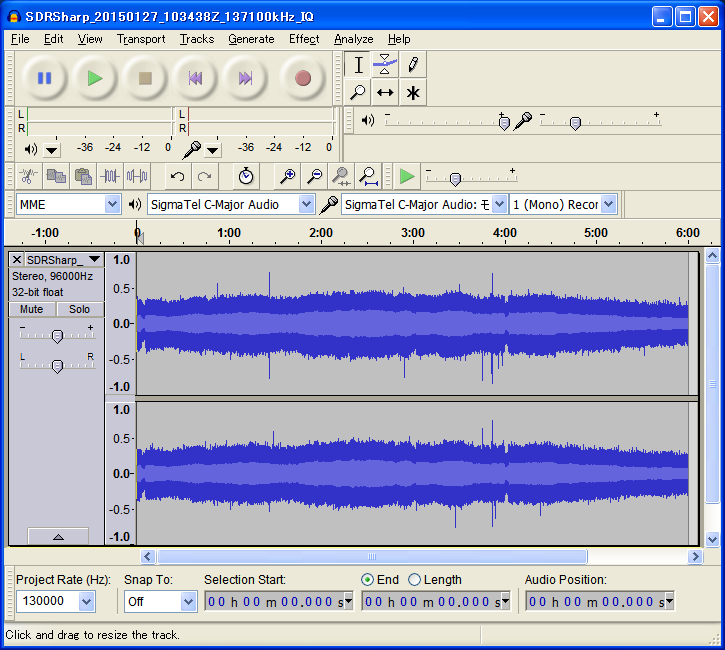The height and width of the screenshot is (650, 725).
Task: Click green Play-at-speed button
Action: point(407,176)
